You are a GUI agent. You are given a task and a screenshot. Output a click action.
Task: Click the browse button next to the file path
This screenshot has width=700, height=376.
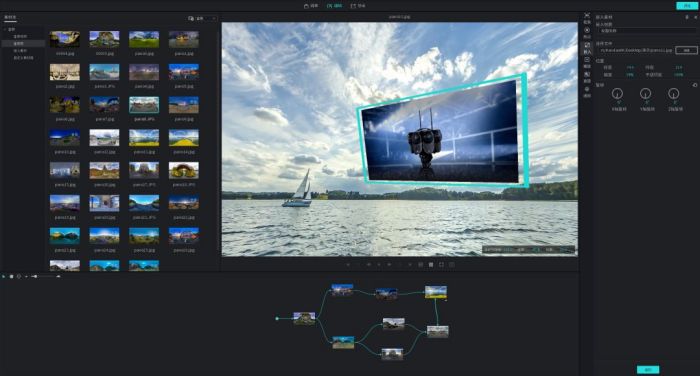(x=687, y=50)
